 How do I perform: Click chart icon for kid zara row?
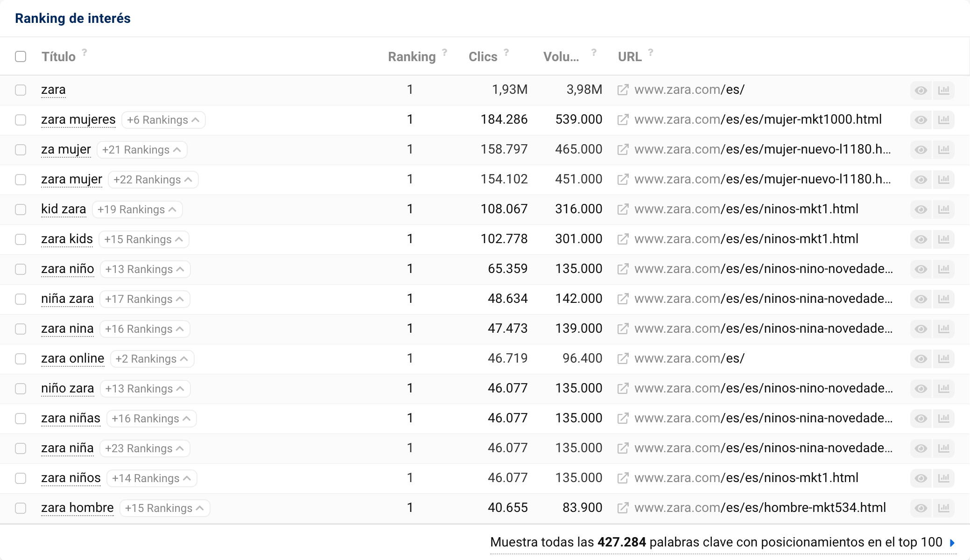(943, 210)
